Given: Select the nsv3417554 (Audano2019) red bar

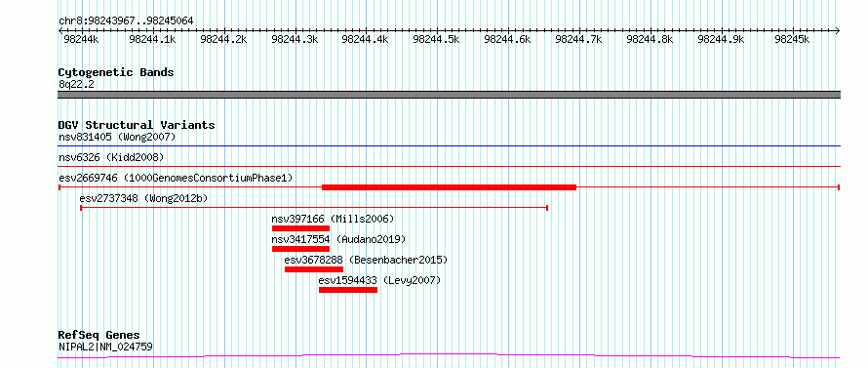Looking at the screenshot, I should (300, 249).
